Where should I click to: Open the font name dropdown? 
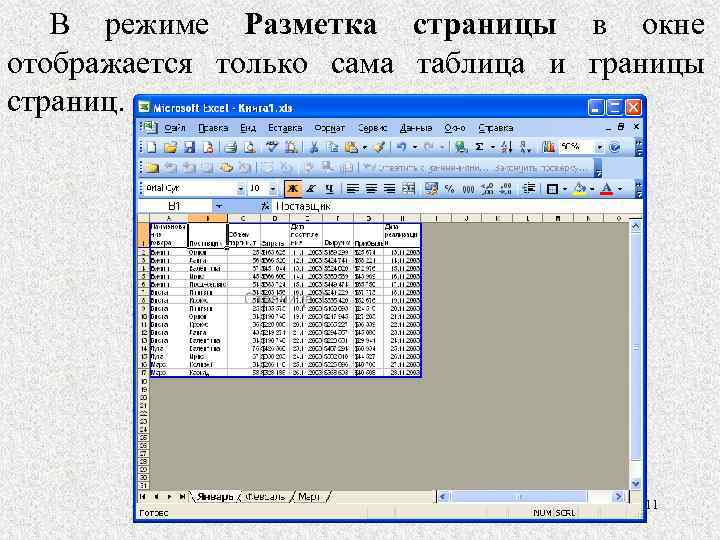[240, 189]
